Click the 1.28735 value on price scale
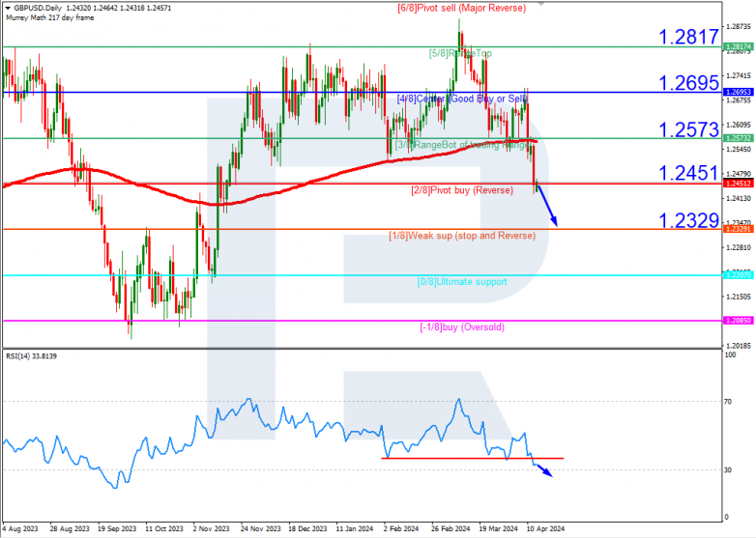 point(739,26)
